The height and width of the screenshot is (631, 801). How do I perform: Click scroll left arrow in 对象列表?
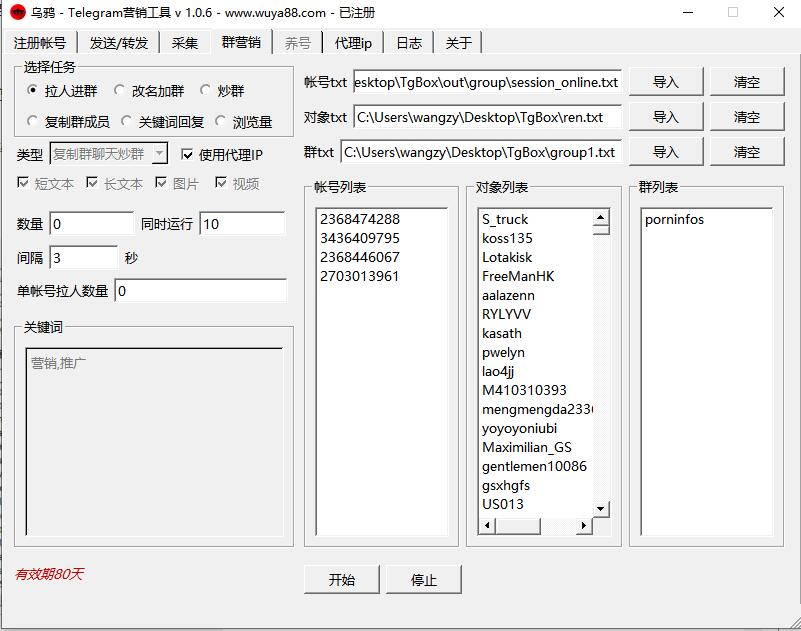(x=487, y=525)
